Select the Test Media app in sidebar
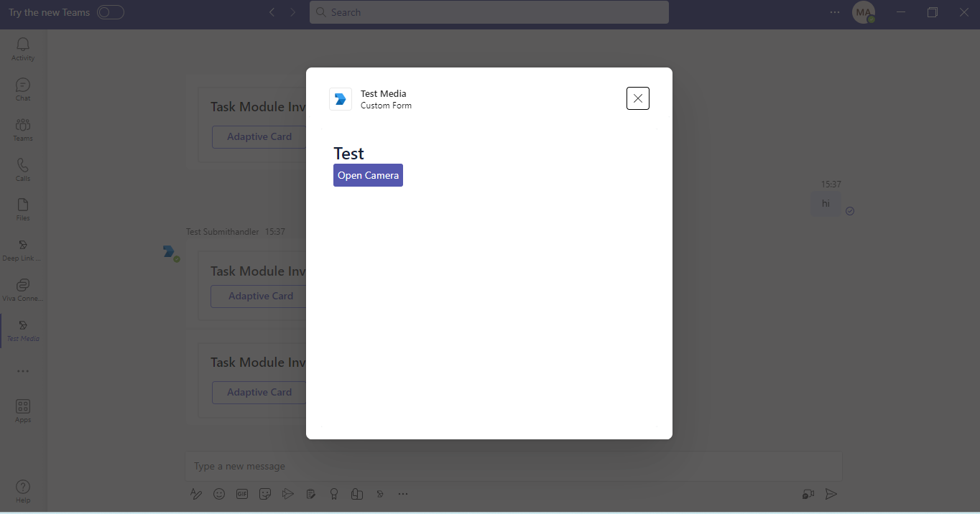The height and width of the screenshot is (514, 980). tap(22, 330)
